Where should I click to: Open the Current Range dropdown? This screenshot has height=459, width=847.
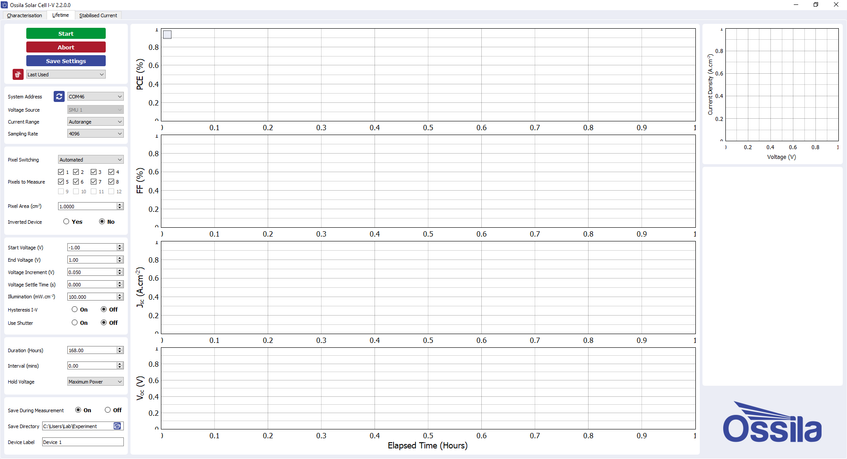(95, 122)
